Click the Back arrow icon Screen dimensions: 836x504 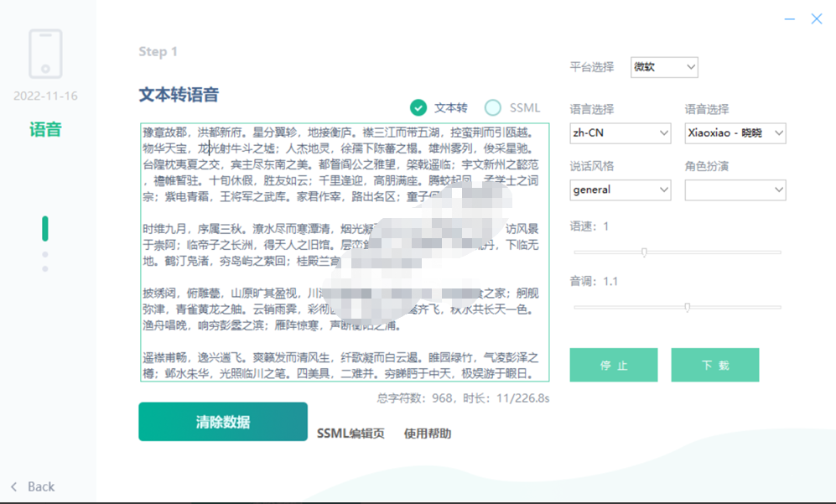pyautogui.click(x=14, y=486)
